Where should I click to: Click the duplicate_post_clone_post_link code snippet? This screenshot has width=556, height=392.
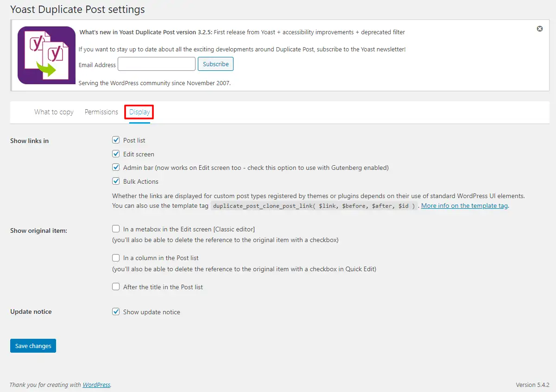coord(314,206)
